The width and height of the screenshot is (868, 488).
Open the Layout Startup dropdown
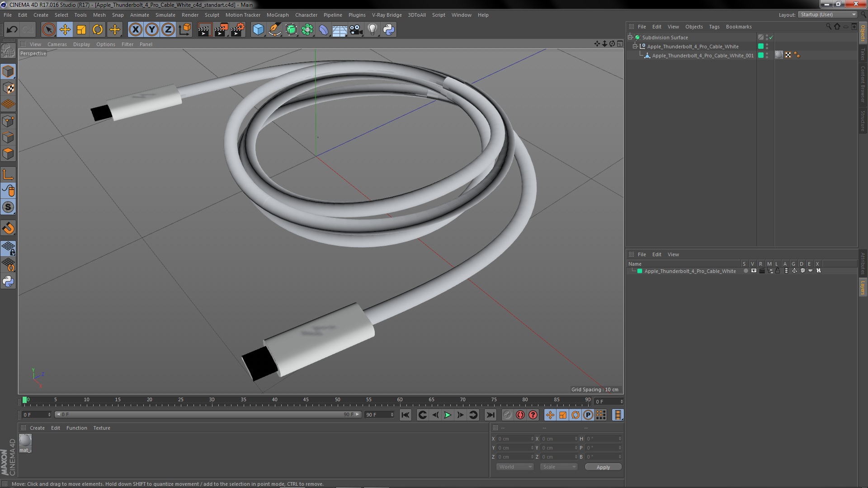coord(828,15)
